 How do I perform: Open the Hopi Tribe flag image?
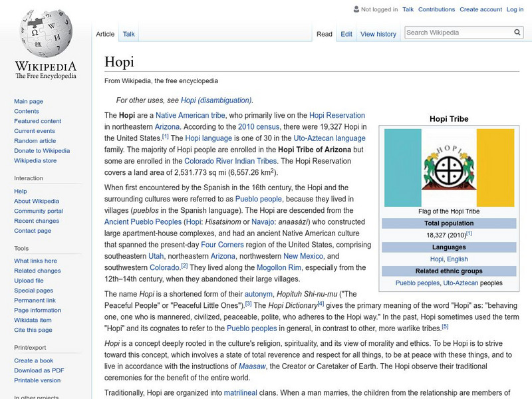click(449, 167)
